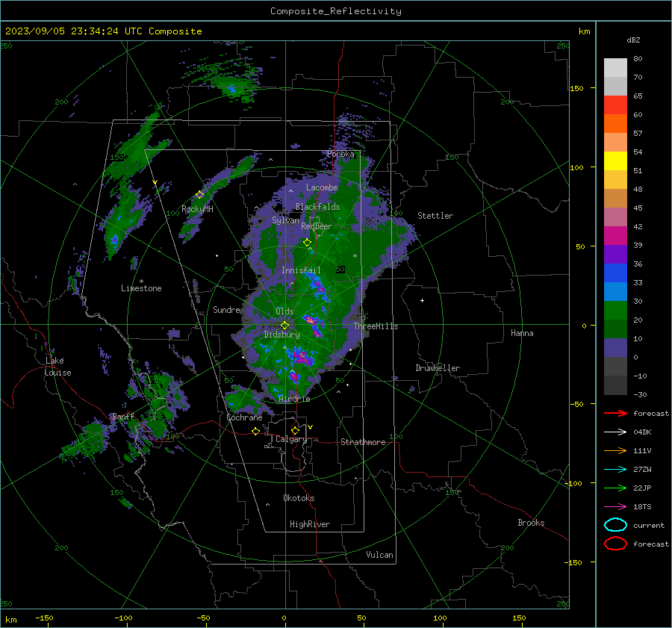
Task: Click the 150 value on bottom km axis
Action: [x=519, y=618]
